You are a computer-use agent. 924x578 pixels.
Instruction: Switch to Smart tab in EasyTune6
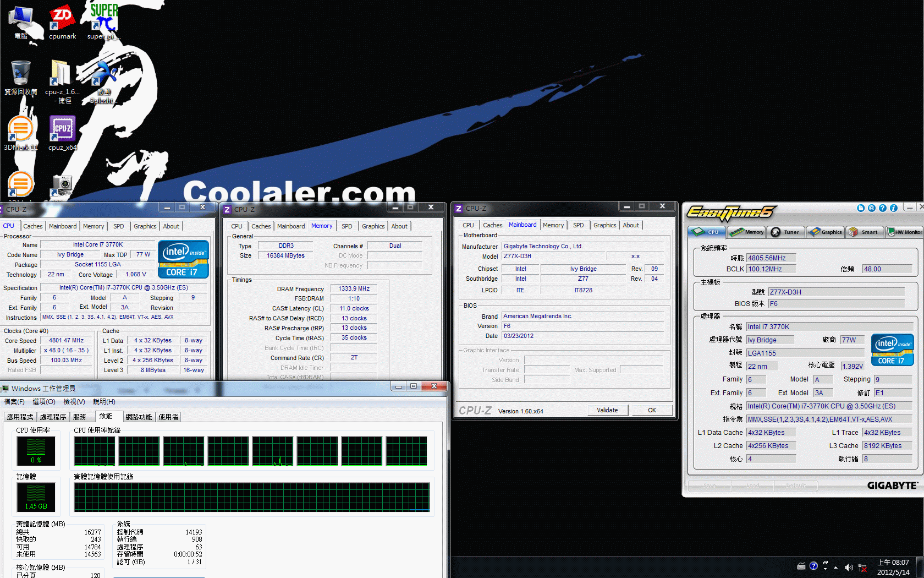pyautogui.click(x=865, y=232)
